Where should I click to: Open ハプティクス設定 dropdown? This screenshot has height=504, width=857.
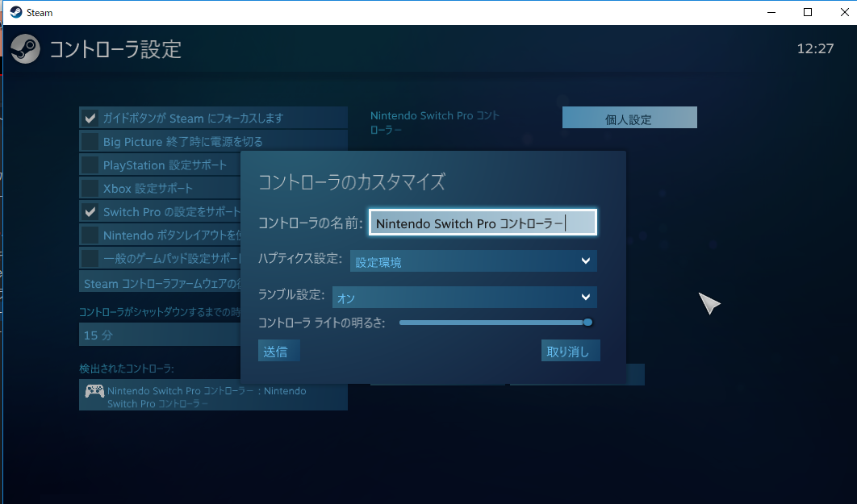(x=474, y=261)
